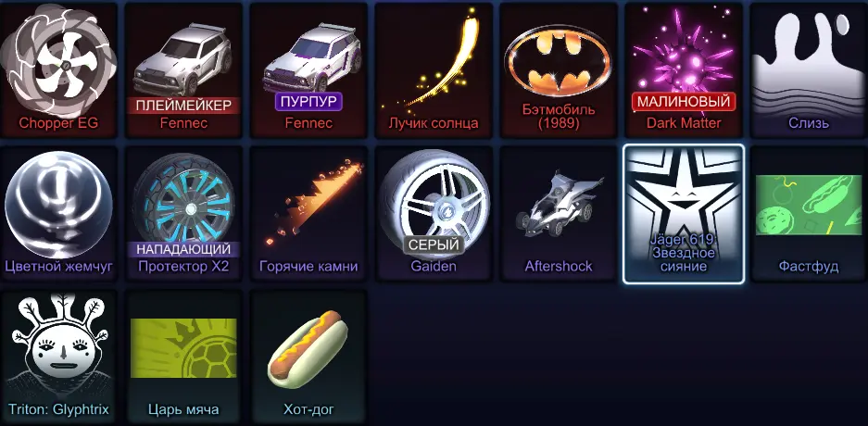
Task: Select the Бэтмобиль (1989) item
Action: 559,70
